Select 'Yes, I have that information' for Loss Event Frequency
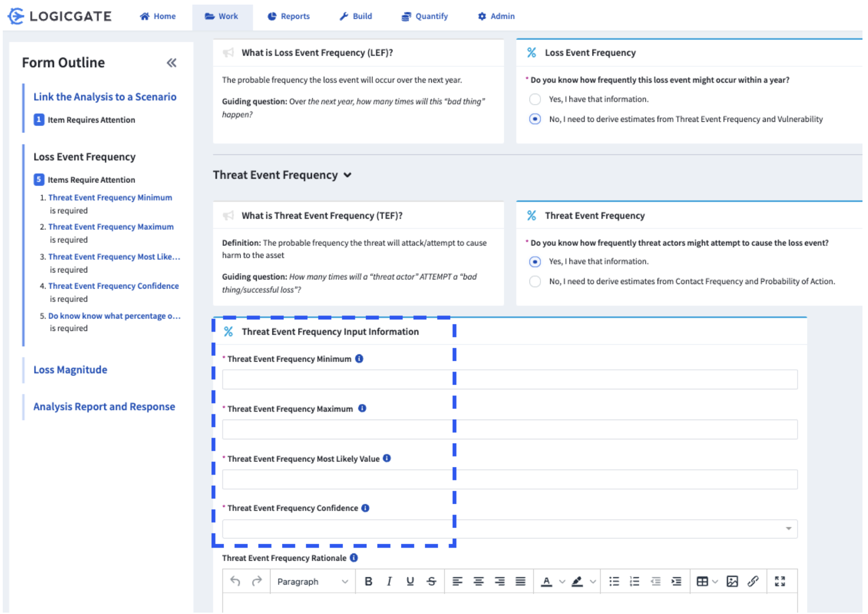Viewport: 868px width, 614px height. click(x=535, y=99)
